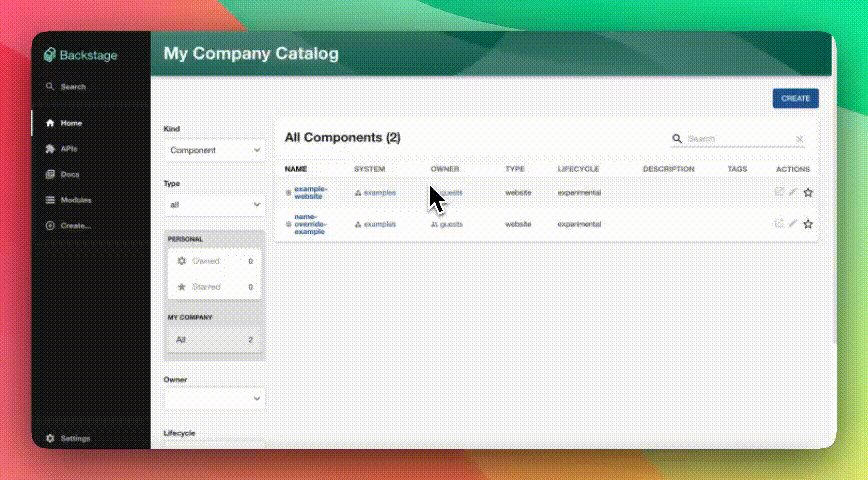Open the APIs page from the sidebar
Screen dimensions: 868x480
coord(68,149)
